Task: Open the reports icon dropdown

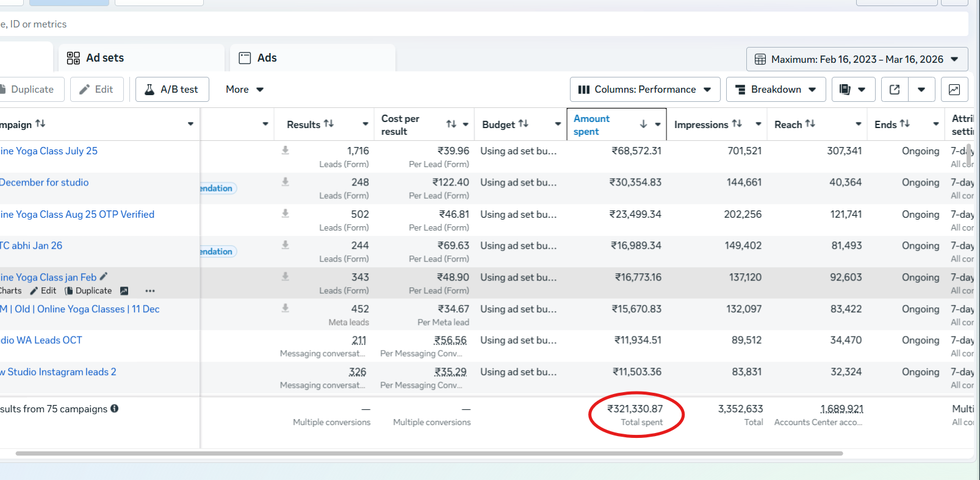Action: 852,90
